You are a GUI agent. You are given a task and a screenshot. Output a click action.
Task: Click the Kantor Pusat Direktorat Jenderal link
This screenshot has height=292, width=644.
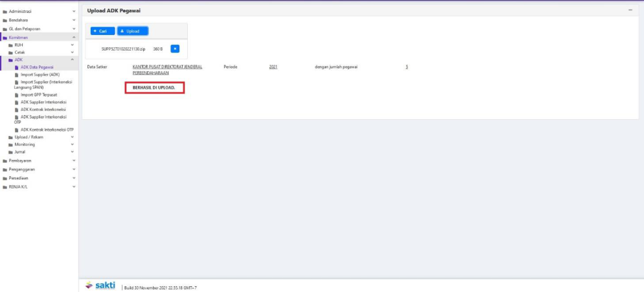tap(167, 67)
